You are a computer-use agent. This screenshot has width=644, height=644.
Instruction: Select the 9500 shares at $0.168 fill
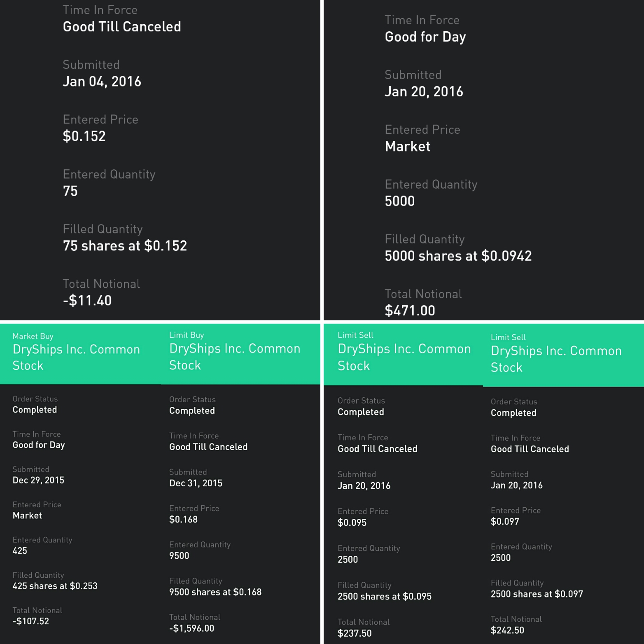click(215, 592)
